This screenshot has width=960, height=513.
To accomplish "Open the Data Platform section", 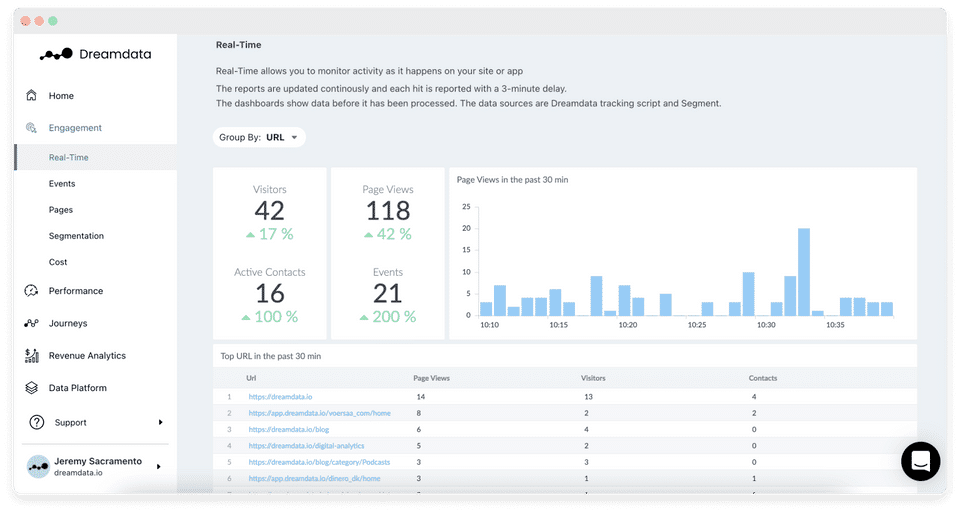I will [78, 388].
